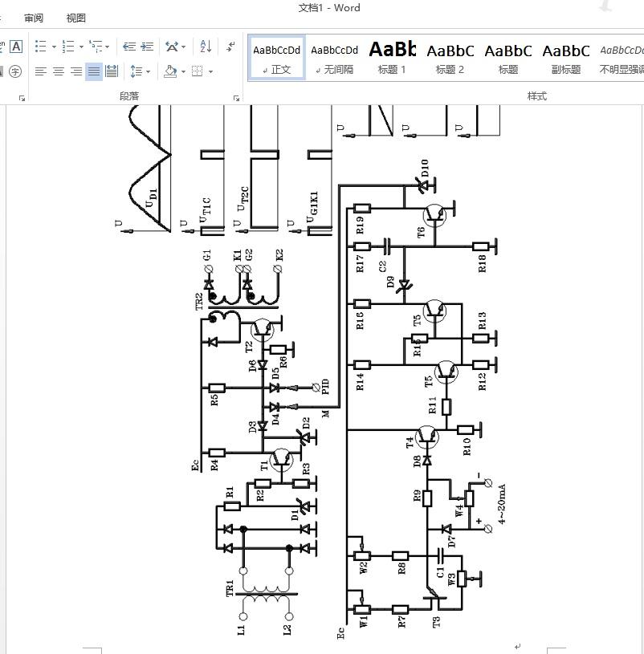Click the Sort A-Z icon
The height and width of the screenshot is (654, 644).
click(x=206, y=47)
